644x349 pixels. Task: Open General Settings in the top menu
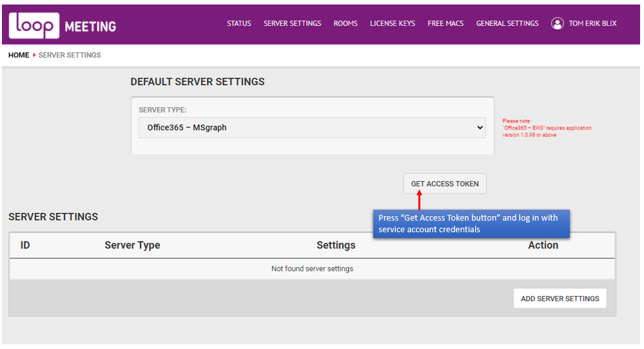tap(507, 24)
